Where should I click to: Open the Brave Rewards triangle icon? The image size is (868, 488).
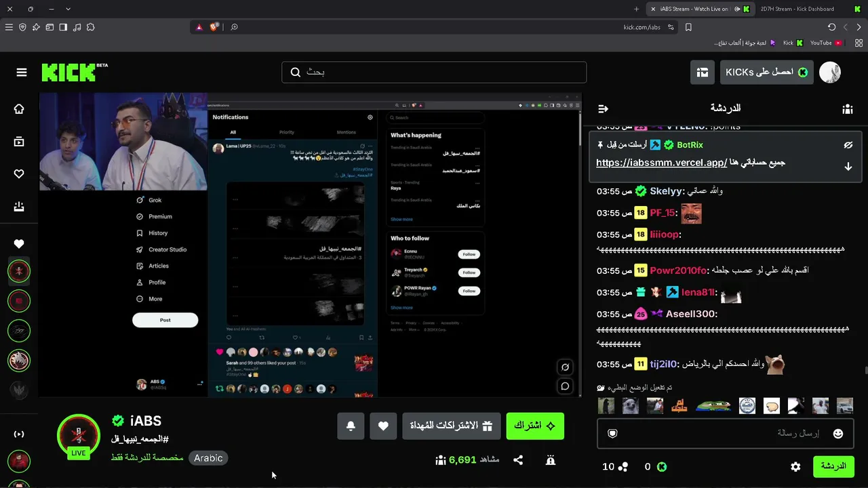pos(199,27)
